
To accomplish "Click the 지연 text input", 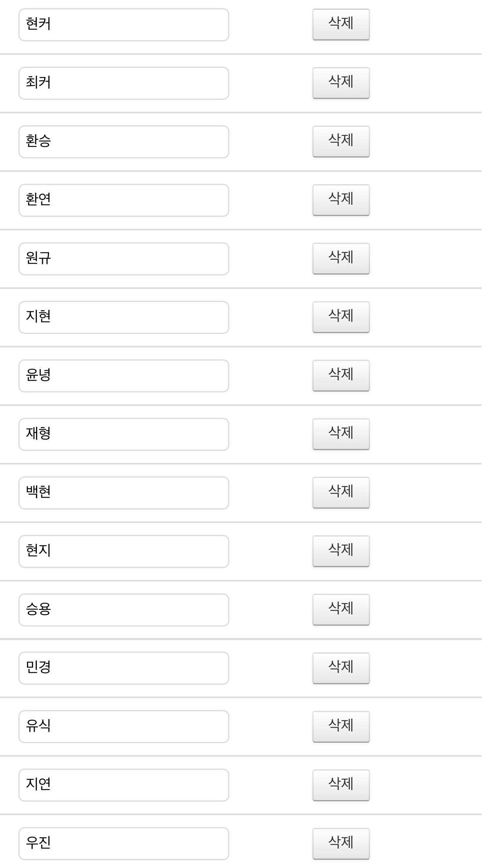I will 123,785.
